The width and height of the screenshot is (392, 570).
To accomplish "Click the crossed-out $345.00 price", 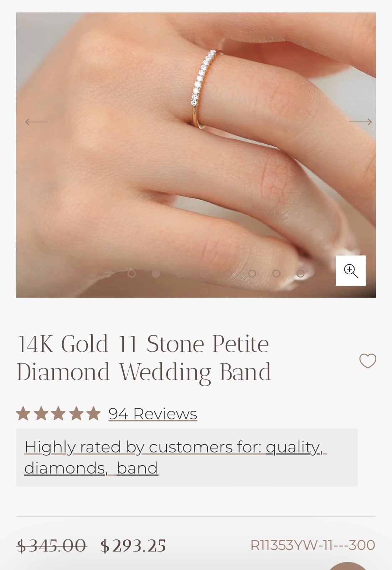I will (52, 545).
